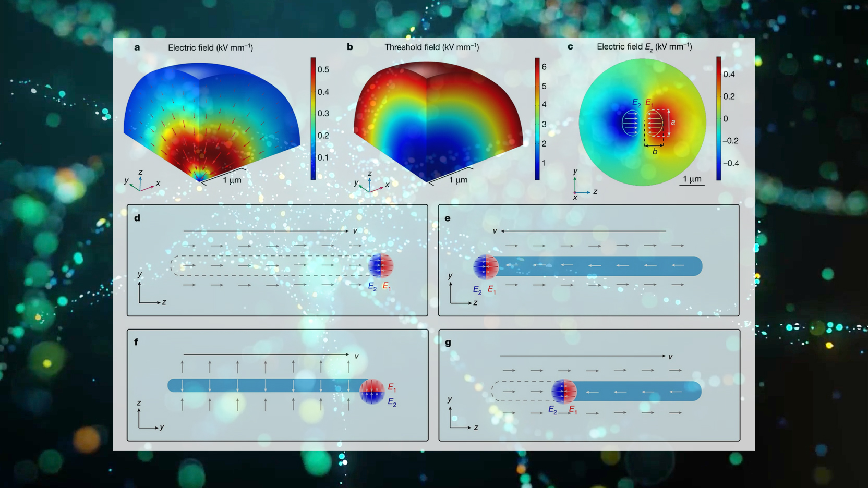Click the Electric field color bar in panel a
This screenshot has height=488, width=868.
point(313,119)
